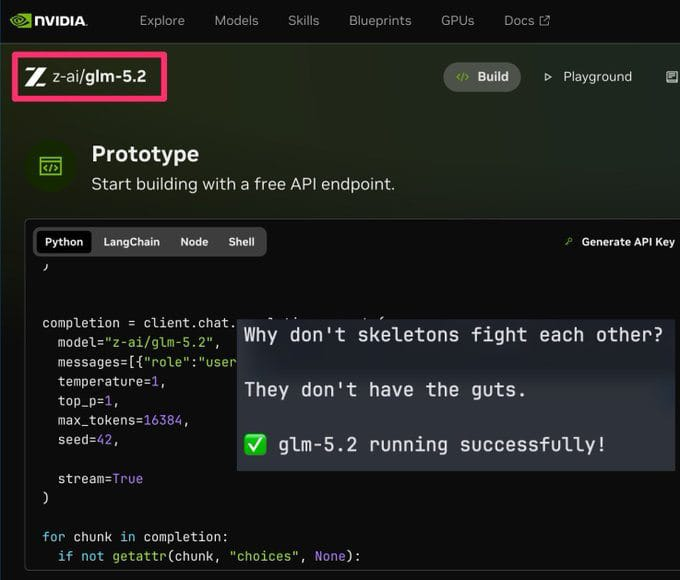Viewport: 680px width, 580px height.
Task: Click the stream=True code line
Action: (x=100, y=478)
